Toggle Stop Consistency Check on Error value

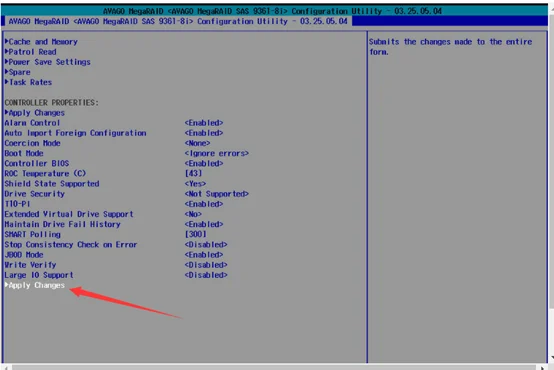click(x=206, y=245)
